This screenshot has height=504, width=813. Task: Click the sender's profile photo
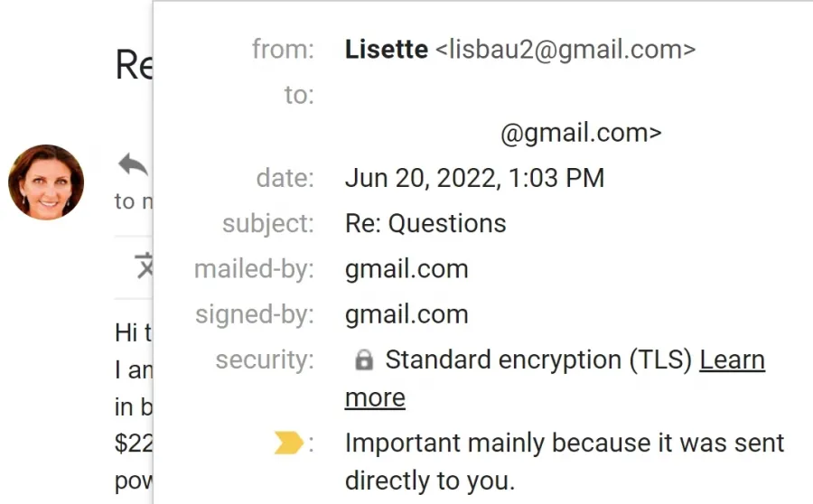(x=46, y=182)
